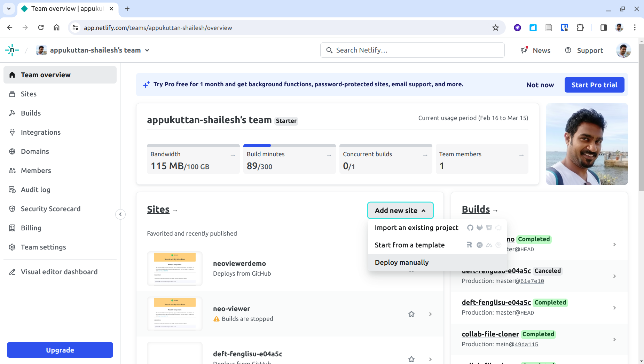Open the user avatar in Netlify header

pyautogui.click(x=623, y=50)
